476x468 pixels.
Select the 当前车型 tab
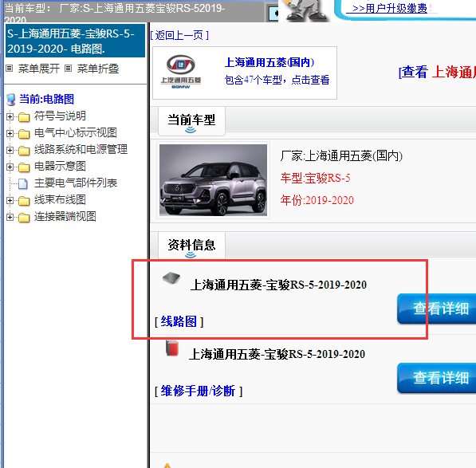click(x=191, y=121)
